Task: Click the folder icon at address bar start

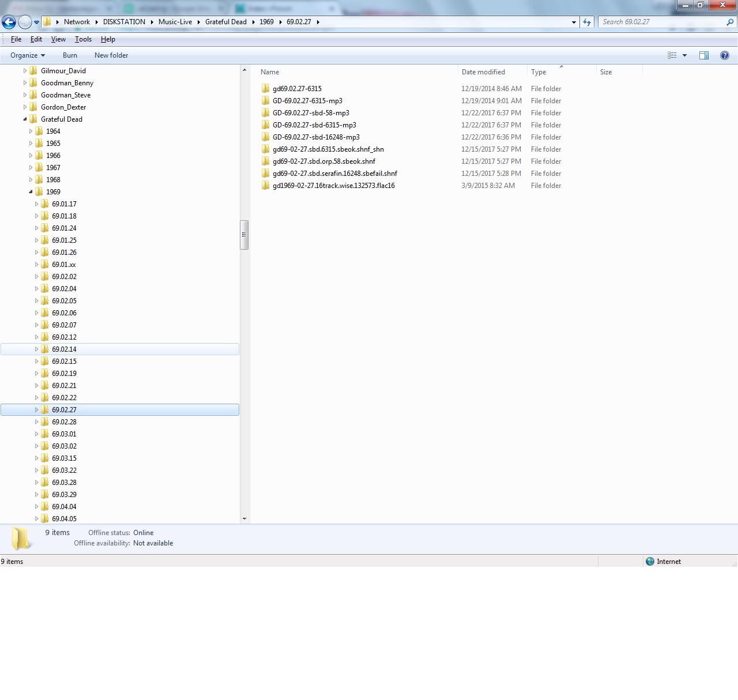Action: click(x=47, y=22)
